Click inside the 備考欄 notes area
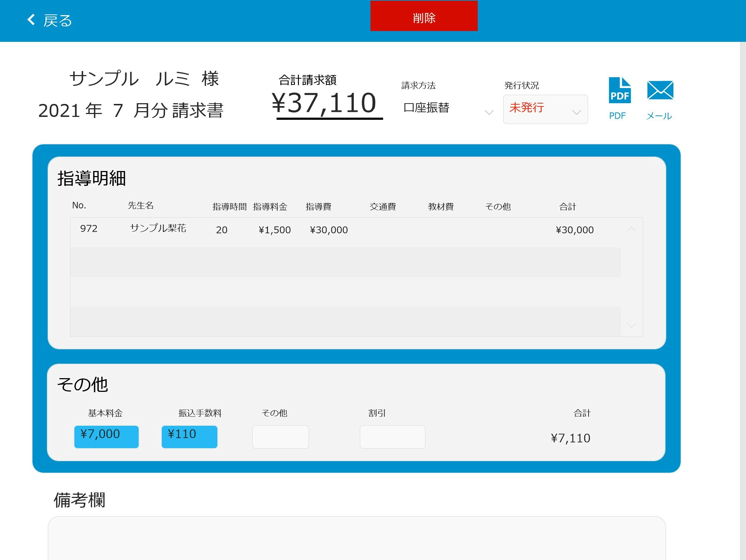746x560 pixels. (x=356, y=538)
